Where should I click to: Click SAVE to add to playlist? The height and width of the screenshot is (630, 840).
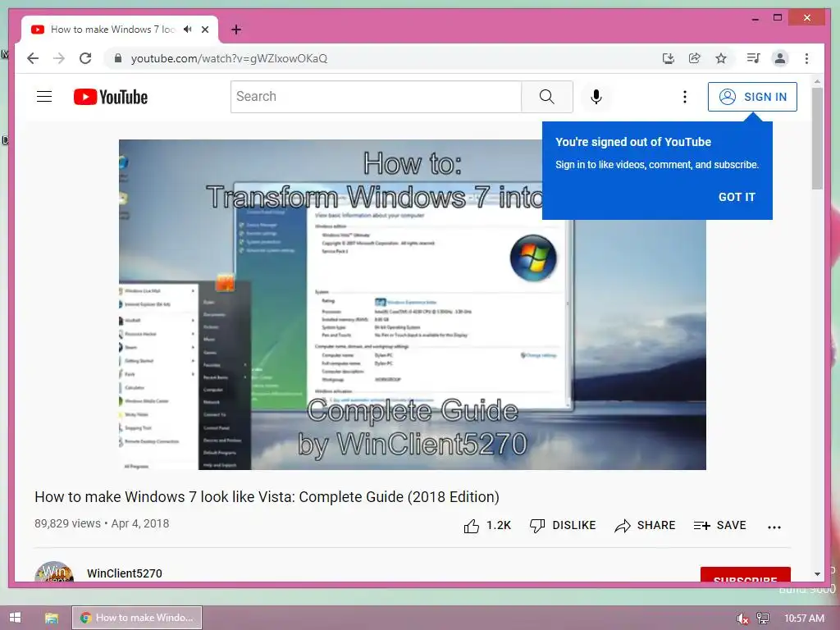point(719,526)
